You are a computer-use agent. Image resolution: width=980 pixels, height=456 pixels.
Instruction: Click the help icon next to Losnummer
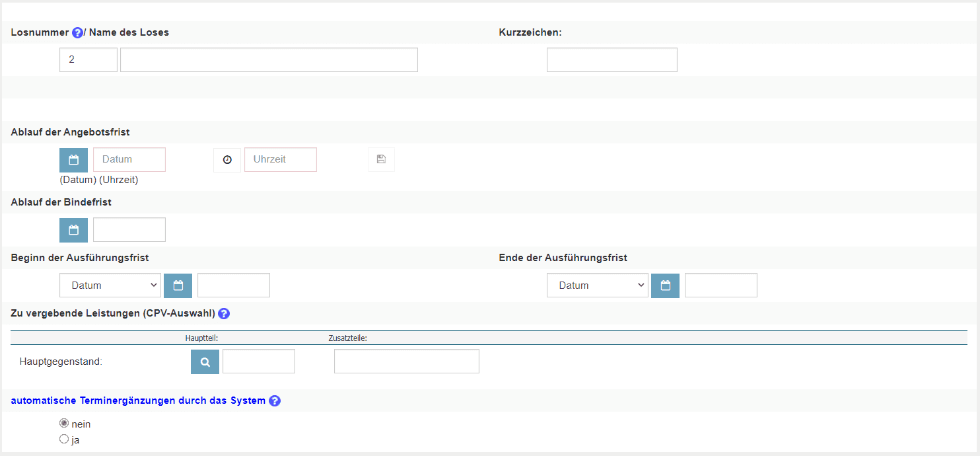(77, 33)
